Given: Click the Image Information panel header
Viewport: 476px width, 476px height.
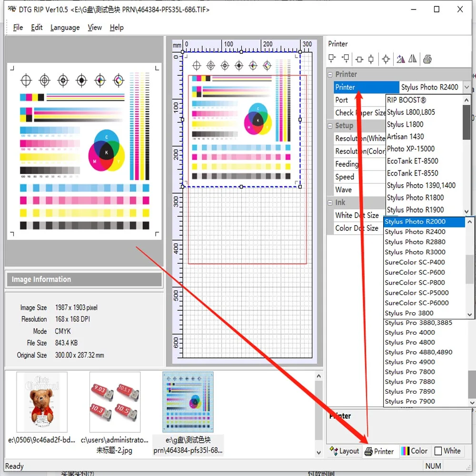Looking at the screenshot, I should (x=84, y=279).
